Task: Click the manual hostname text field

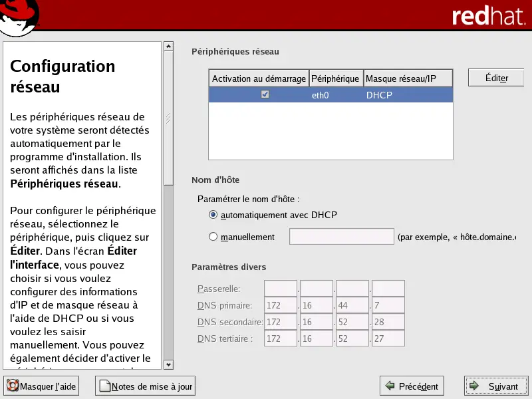Action: (x=342, y=237)
